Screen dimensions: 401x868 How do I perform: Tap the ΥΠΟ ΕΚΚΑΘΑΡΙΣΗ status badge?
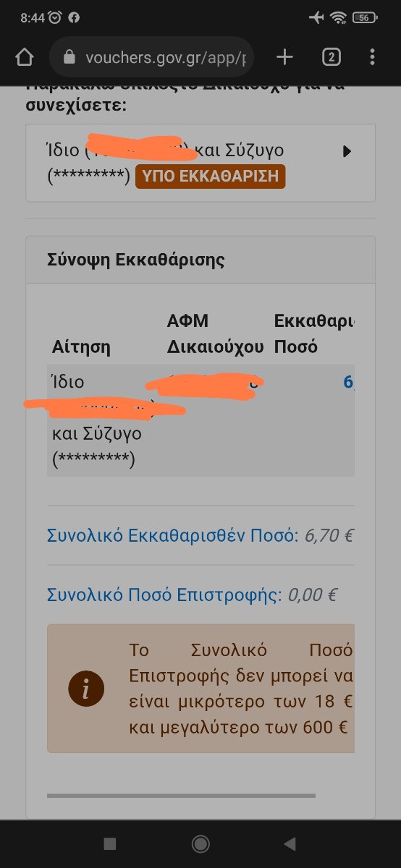point(210,176)
